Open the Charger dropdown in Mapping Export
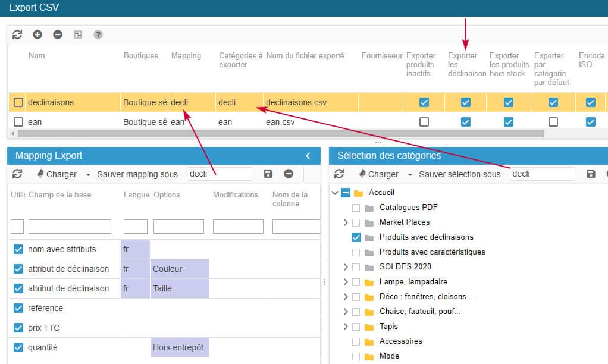This screenshot has width=608, height=364. tap(88, 174)
